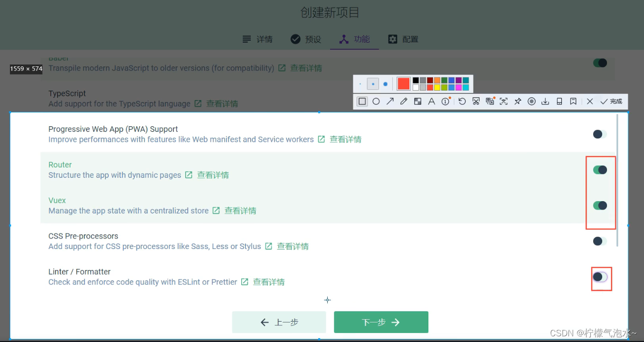Viewport: 644px width, 342px height.
Task: Select the mosaic blur tool
Action: (x=417, y=101)
